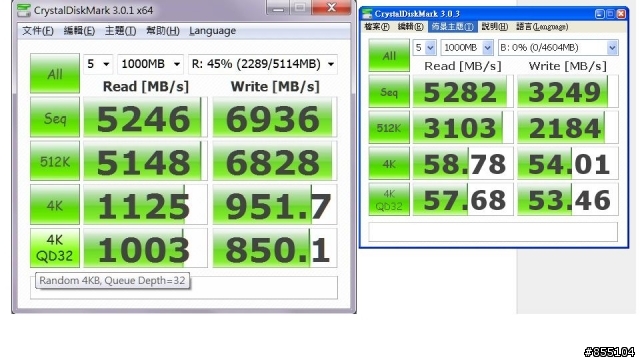
Task: Click the CrystalDiskMark 3.0.3 title bar icon
Action: (x=367, y=13)
